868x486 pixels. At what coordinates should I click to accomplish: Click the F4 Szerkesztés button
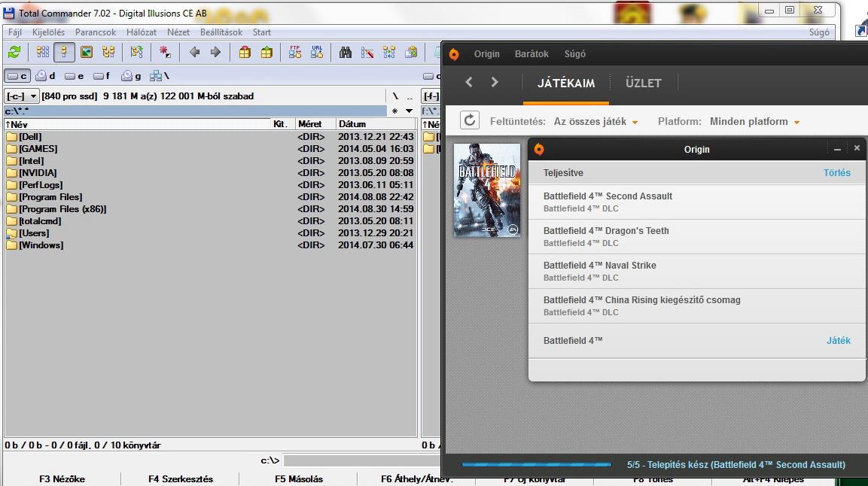[181, 478]
